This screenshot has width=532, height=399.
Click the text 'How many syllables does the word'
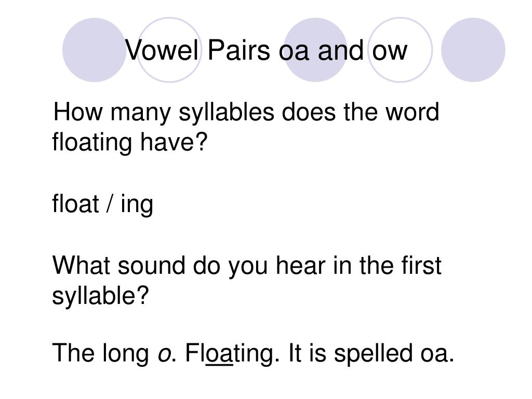point(246,113)
